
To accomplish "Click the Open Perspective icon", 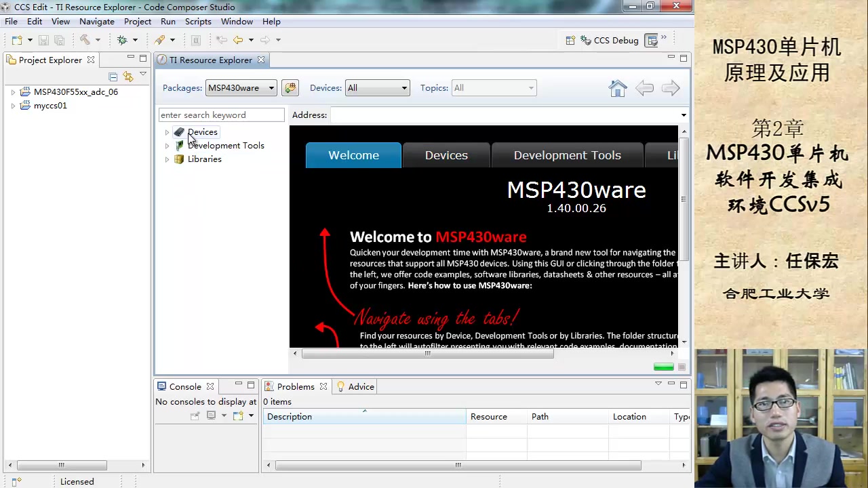I will click(570, 40).
